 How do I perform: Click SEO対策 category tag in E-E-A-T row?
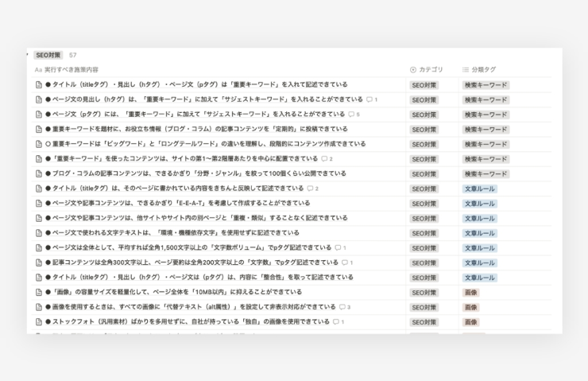[x=424, y=204]
